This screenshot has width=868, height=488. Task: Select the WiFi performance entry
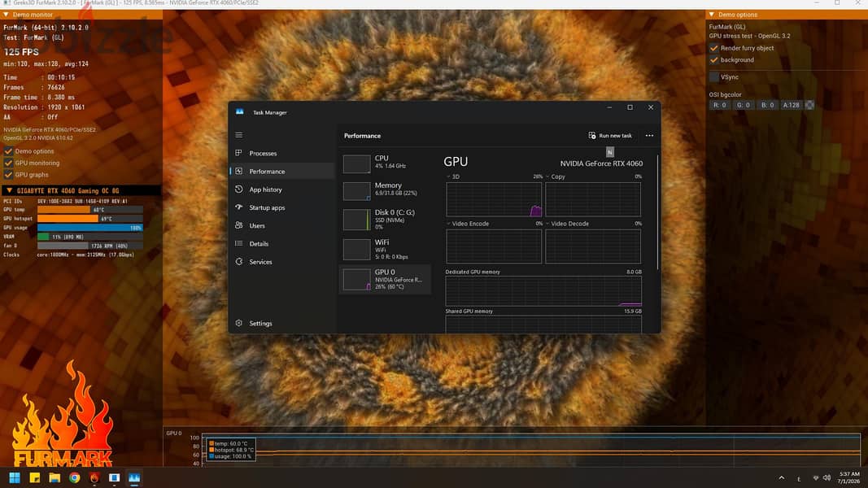386,249
